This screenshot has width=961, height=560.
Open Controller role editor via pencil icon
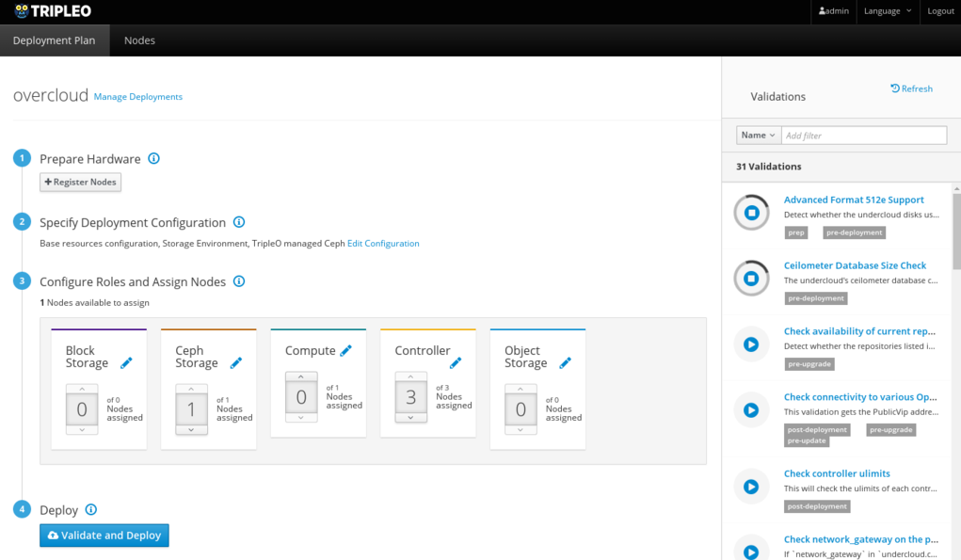456,363
